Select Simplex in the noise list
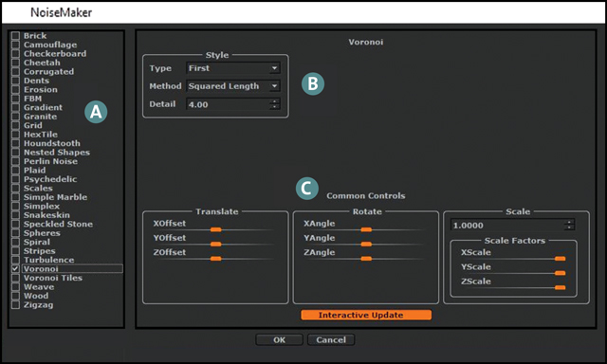This screenshot has width=607, height=364. tap(42, 206)
